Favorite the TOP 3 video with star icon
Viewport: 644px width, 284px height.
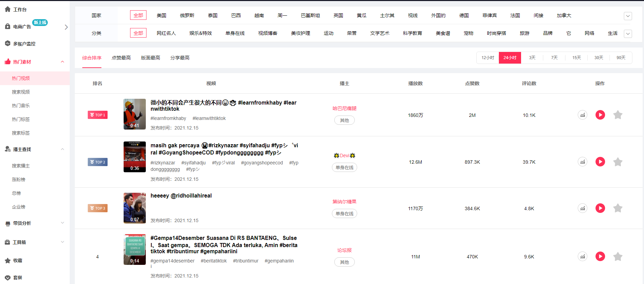(617, 208)
